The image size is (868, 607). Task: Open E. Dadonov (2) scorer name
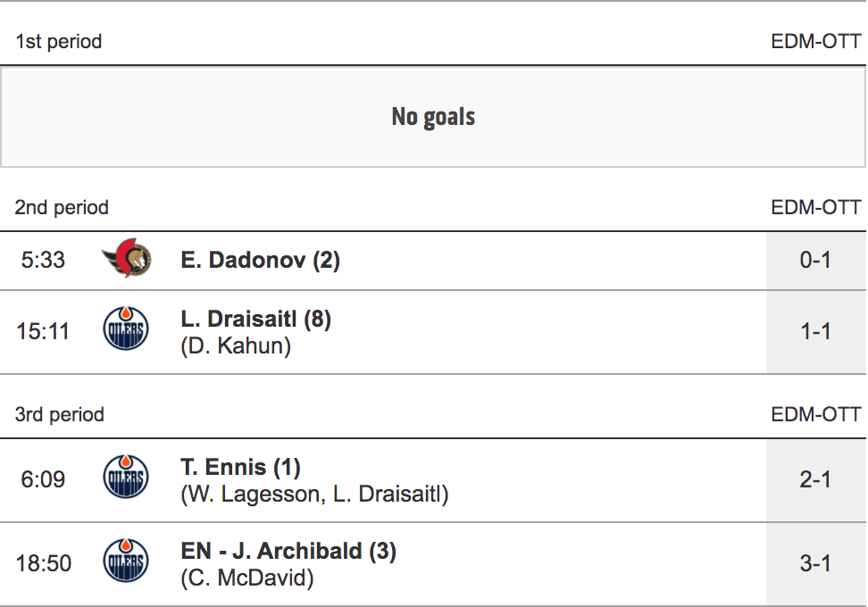(260, 260)
